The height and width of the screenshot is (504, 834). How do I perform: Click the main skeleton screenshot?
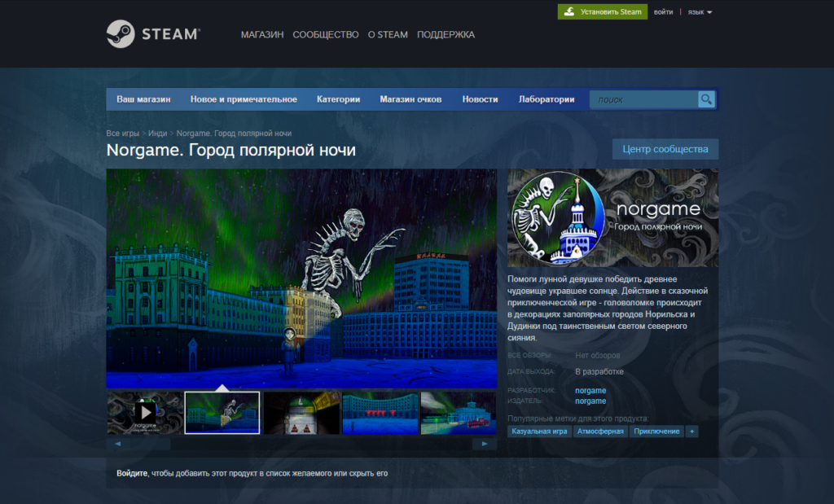pos(301,278)
